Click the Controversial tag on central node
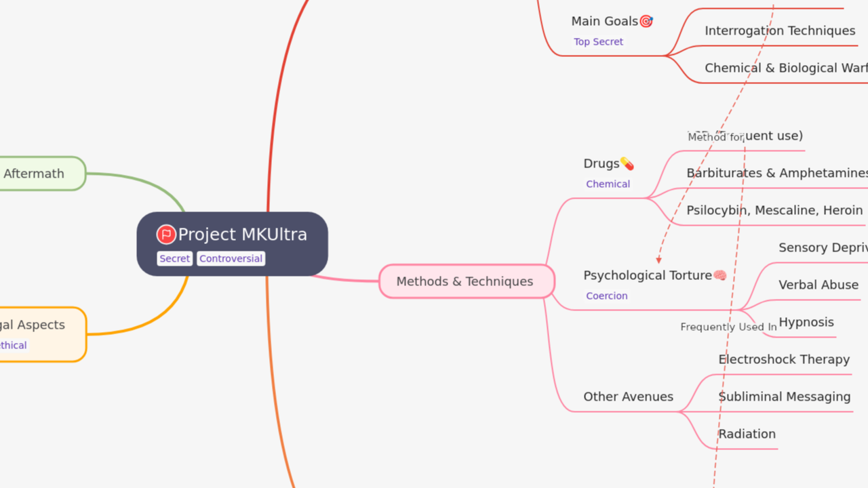The image size is (868, 488). click(x=231, y=258)
